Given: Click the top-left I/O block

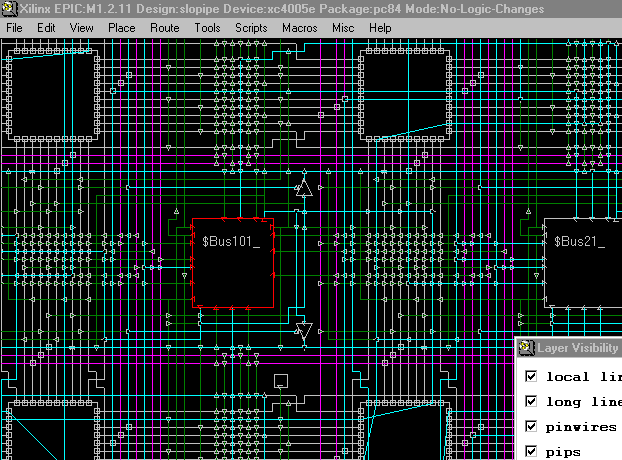Looking at the screenshot, I should tap(53, 95).
